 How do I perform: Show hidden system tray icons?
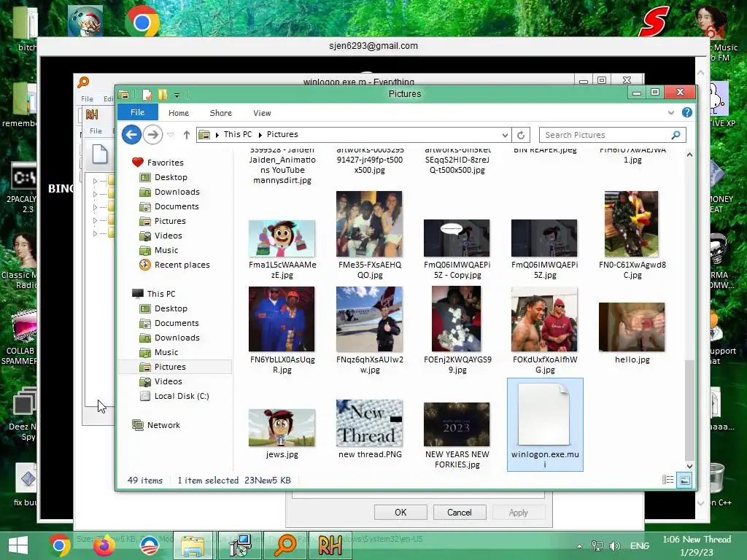[579, 546]
